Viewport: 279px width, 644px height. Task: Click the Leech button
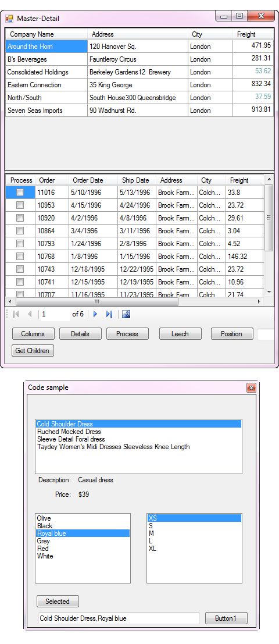pyautogui.click(x=180, y=334)
